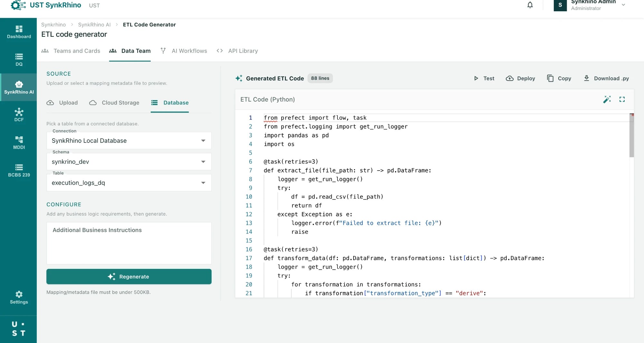
Task: Open the DQ module in sidebar
Action: (19, 60)
